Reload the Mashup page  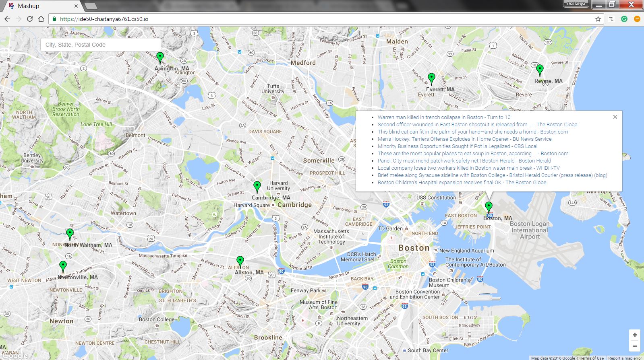tap(30, 19)
